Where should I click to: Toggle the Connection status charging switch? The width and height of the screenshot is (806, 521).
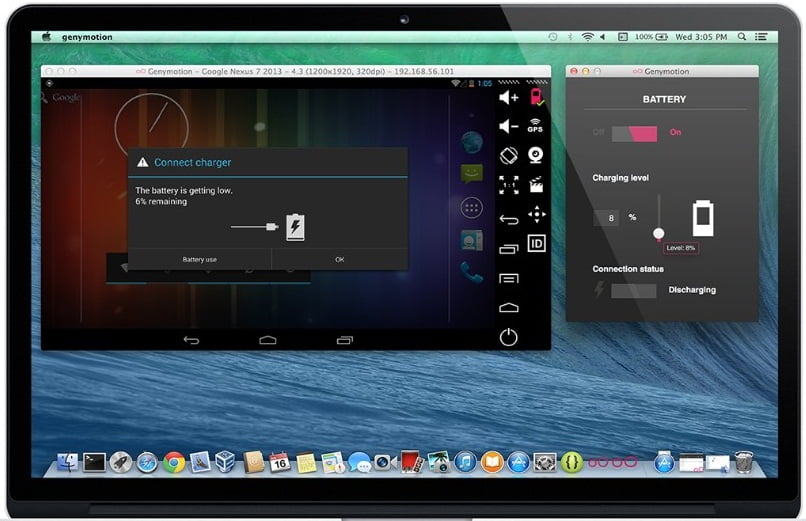pyautogui.click(x=633, y=291)
